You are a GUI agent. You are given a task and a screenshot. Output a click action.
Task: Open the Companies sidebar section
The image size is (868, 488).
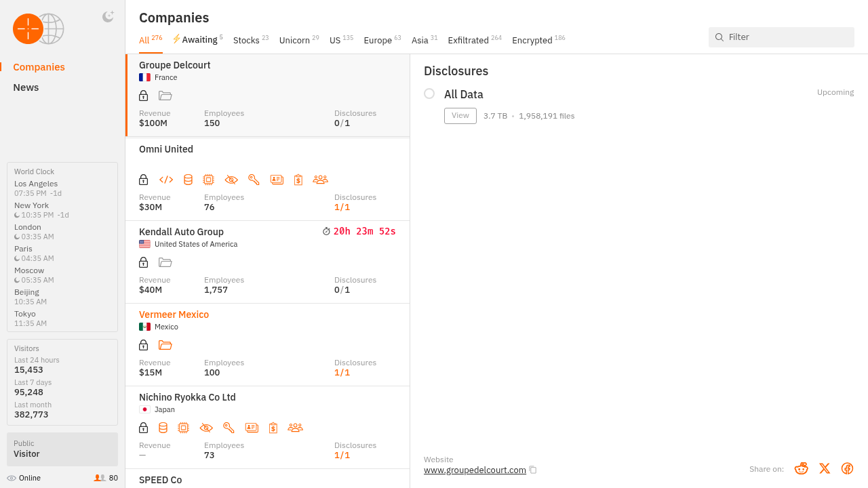pyautogui.click(x=39, y=67)
